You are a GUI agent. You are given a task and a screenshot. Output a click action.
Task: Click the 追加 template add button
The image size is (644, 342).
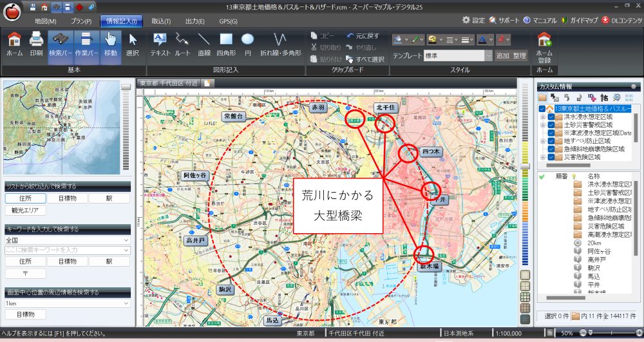tap(502, 56)
